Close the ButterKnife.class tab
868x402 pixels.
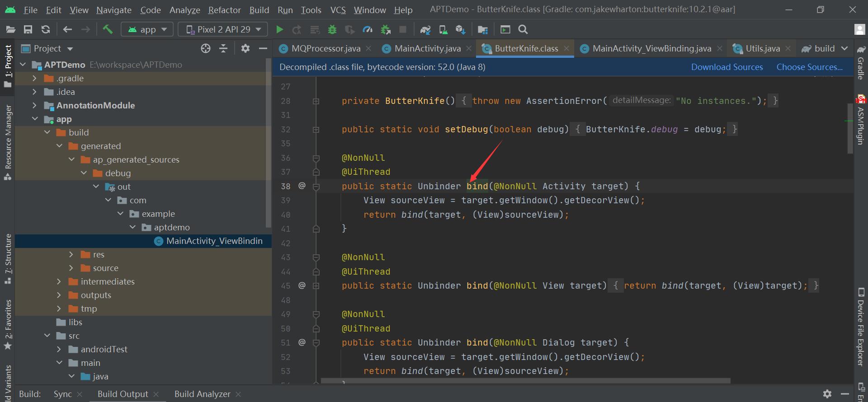click(x=566, y=48)
